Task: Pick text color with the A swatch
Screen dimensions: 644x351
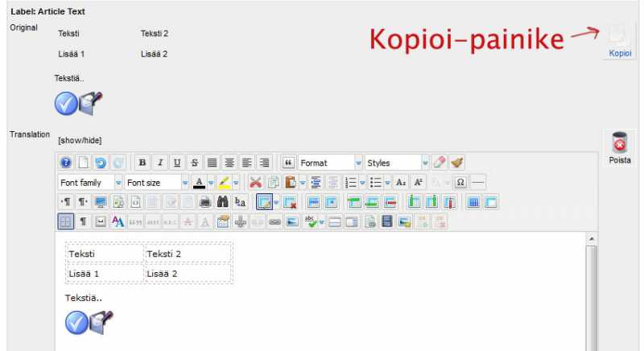Action: pos(199,183)
